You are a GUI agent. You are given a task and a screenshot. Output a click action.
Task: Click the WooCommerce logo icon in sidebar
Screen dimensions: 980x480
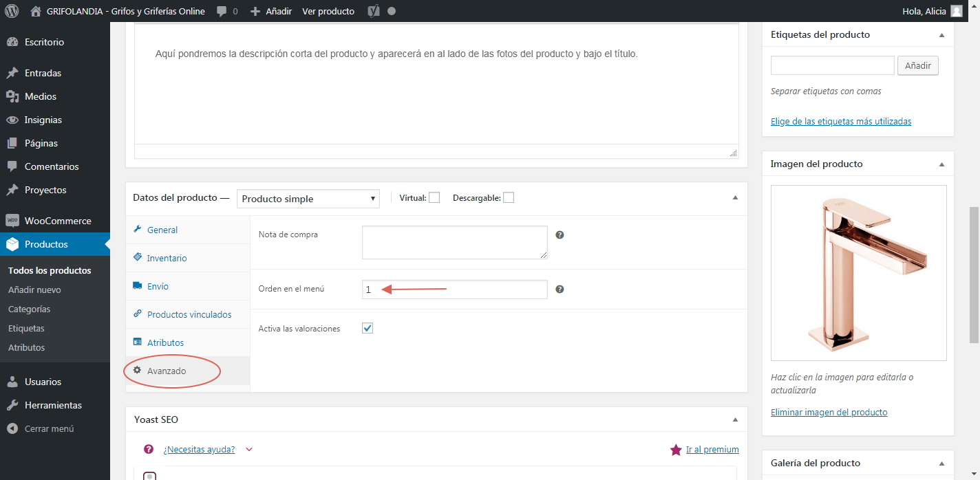point(12,221)
